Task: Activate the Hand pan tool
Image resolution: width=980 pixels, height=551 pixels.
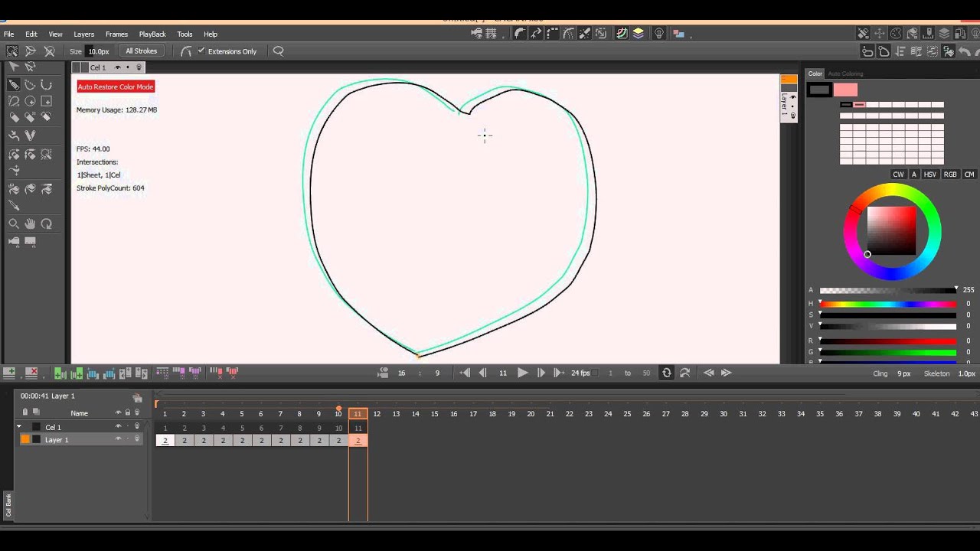Action: click(x=30, y=223)
